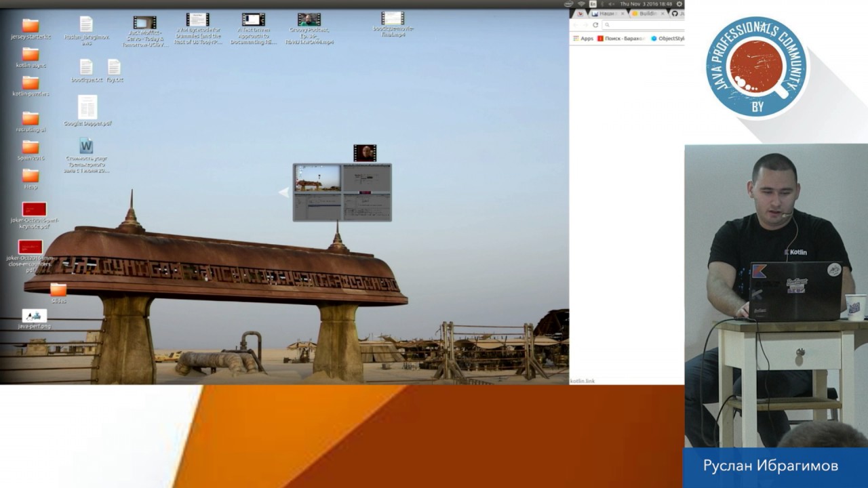868x488 pixels.
Task: Open the jersey-starterkit folder on desktop
Action: pyautogui.click(x=31, y=26)
